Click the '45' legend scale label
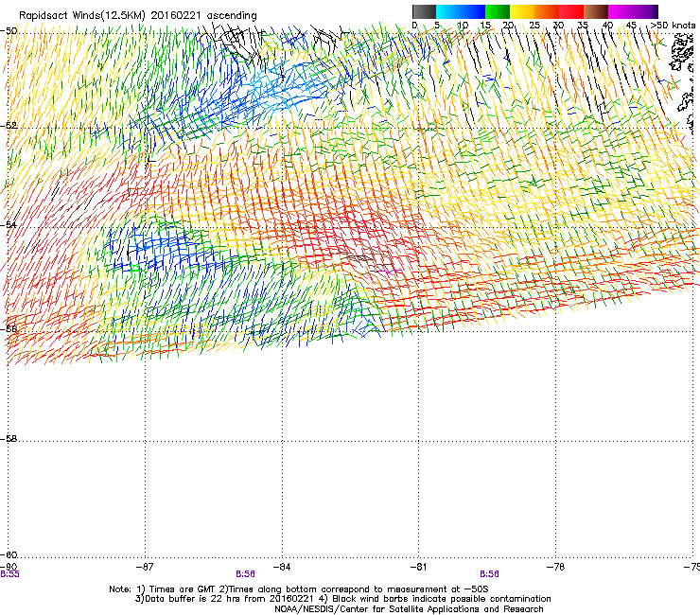The width and height of the screenshot is (700, 615). click(631, 25)
